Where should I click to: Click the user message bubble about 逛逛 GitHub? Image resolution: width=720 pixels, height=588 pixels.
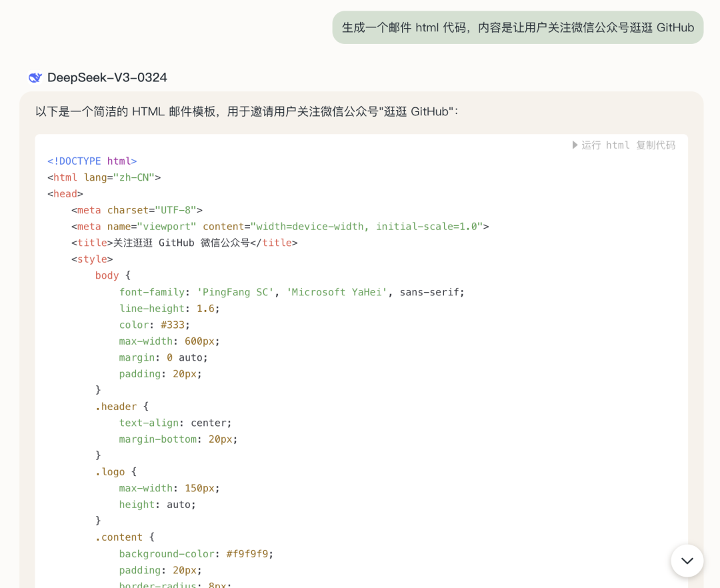(x=517, y=27)
